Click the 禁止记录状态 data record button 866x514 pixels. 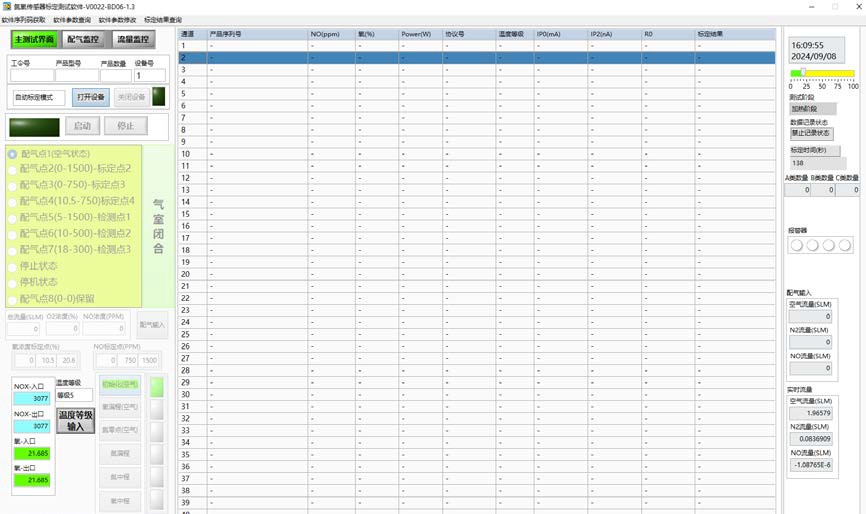tap(811, 133)
